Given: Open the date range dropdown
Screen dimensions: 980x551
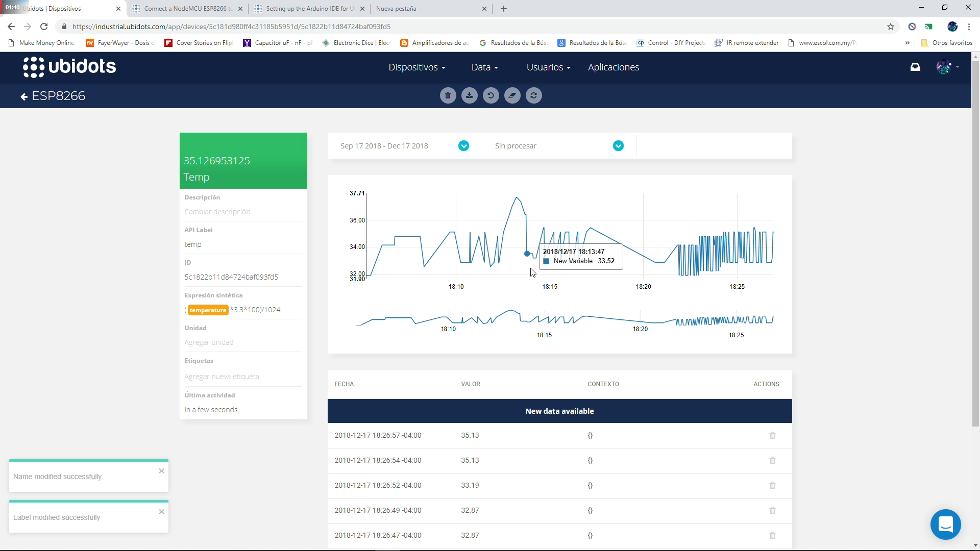Looking at the screenshot, I should [x=463, y=146].
